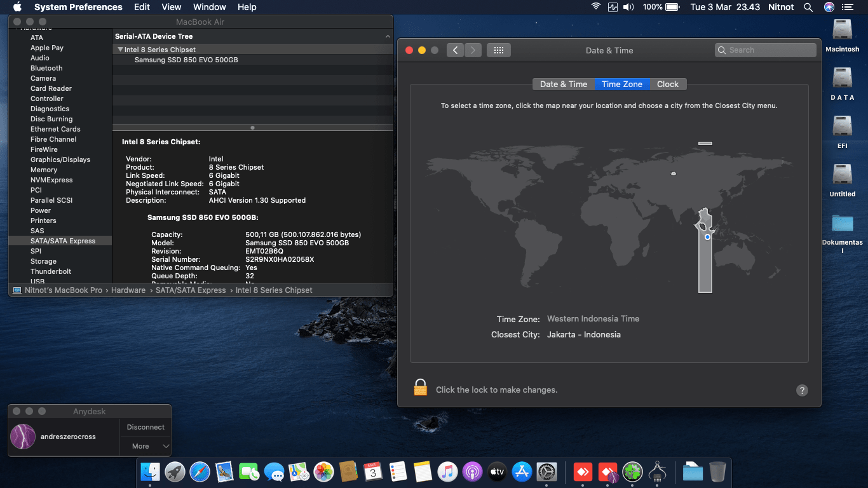Open Messages speech bubble icon in Dock
The image size is (868, 488).
[x=274, y=471]
